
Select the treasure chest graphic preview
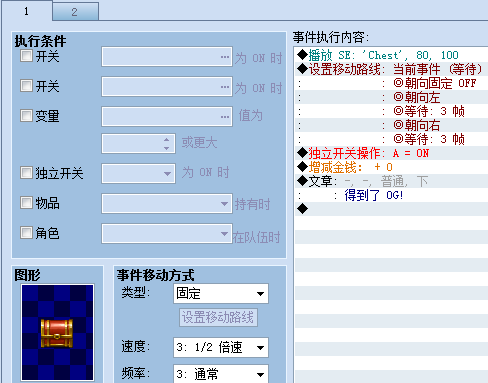tap(57, 332)
